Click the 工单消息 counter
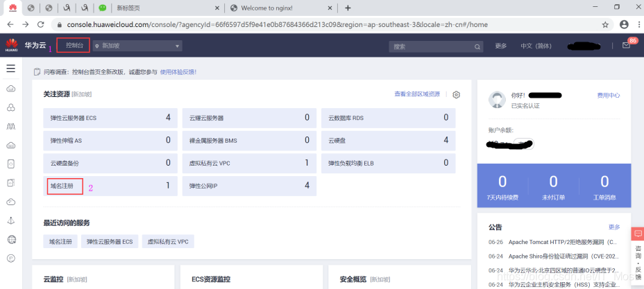Viewport: 644px width, 289px height. click(x=604, y=186)
